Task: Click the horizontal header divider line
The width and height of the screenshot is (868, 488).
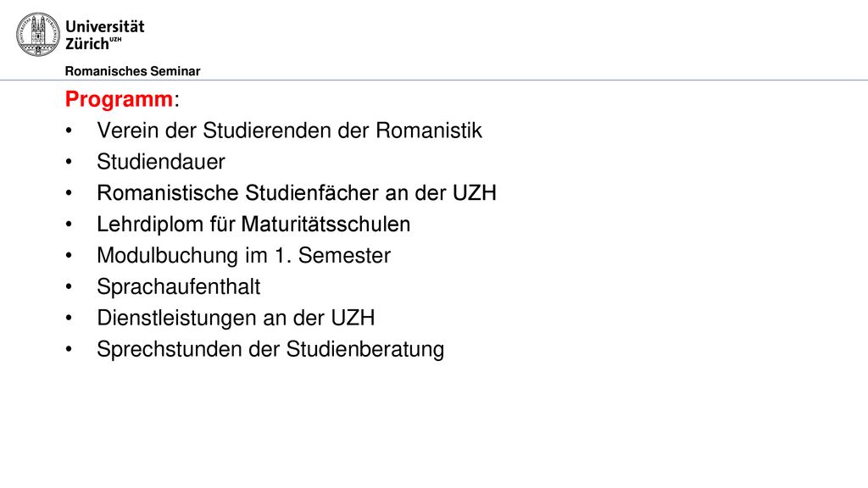Action: click(434, 80)
